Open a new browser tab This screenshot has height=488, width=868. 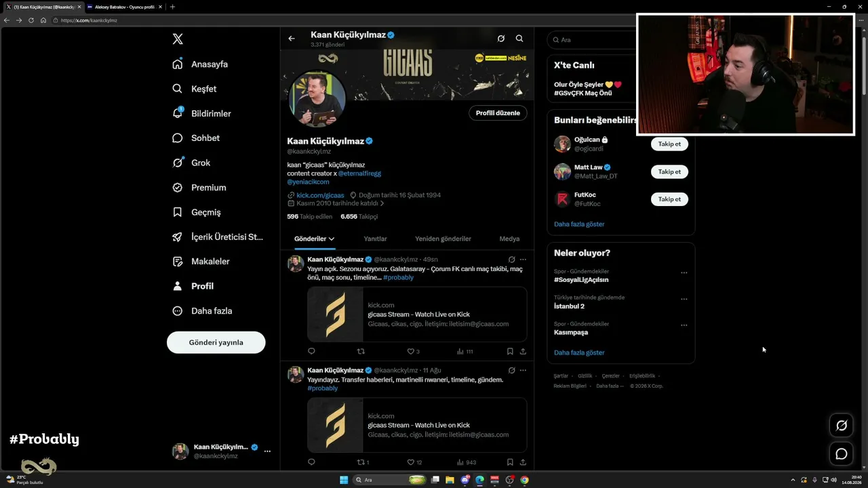(172, 7)
